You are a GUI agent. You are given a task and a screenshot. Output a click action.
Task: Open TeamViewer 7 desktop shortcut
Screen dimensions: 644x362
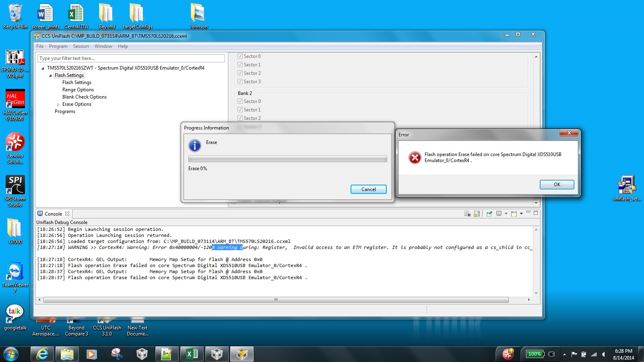tap(15, 278)
